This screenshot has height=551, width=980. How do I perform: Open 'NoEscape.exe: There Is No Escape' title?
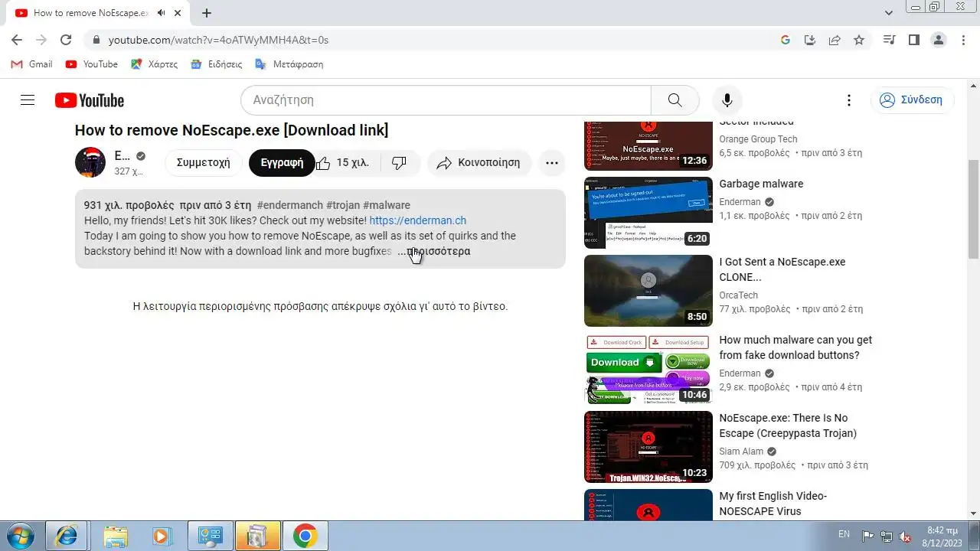(788, 425)
